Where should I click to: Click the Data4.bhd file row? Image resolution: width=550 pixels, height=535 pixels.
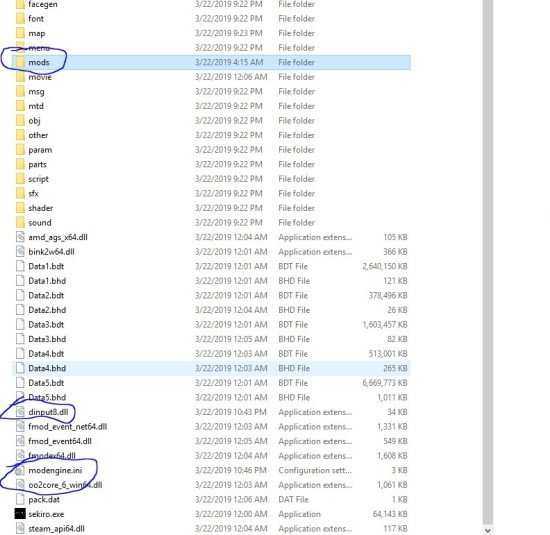pyautogui.click(x=211, y=368)
